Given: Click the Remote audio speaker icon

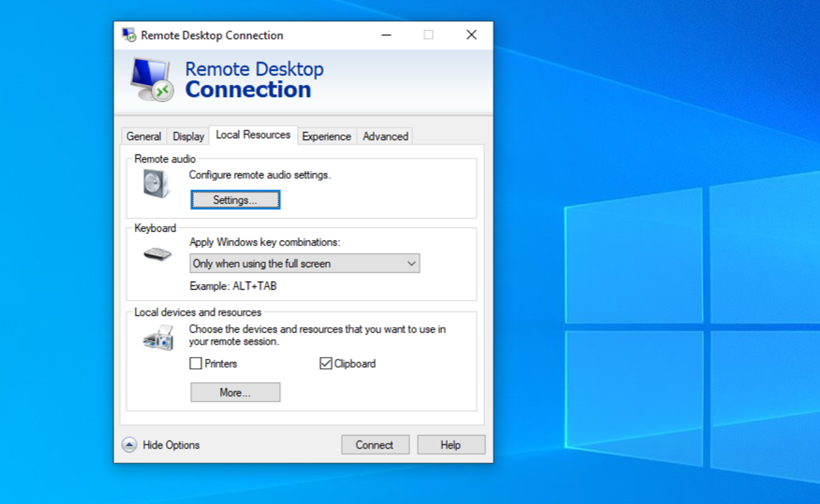Looking at the screenshot, I should (x=157, y=184).
